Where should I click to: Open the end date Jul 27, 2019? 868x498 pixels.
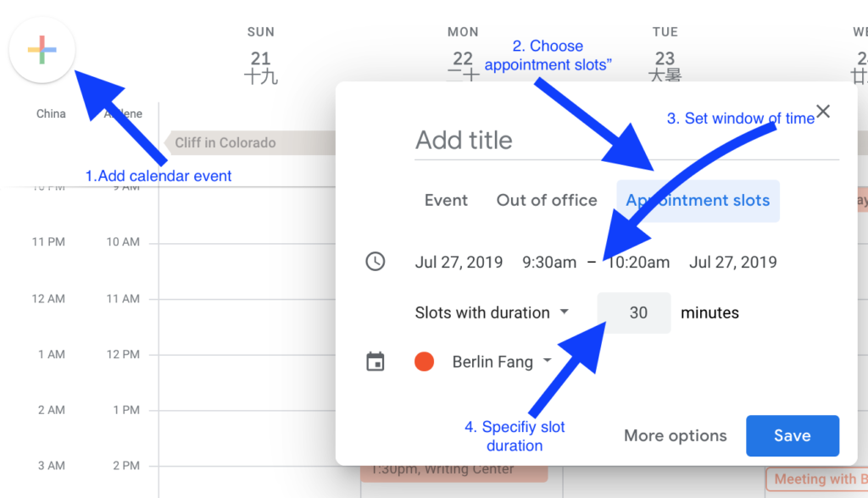[x=733, y=262]
